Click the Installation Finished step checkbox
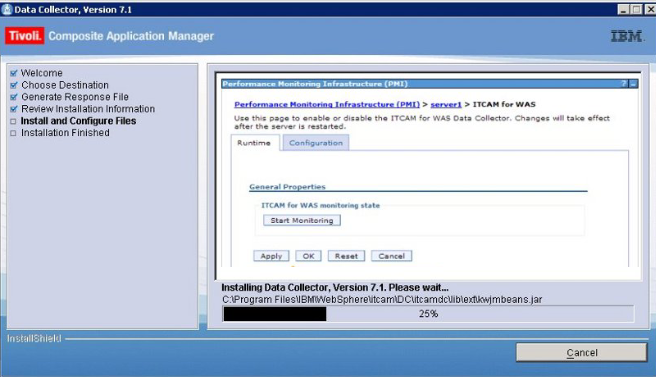The width and height of the screenshot is (656, 377). (x=13, y=133)
